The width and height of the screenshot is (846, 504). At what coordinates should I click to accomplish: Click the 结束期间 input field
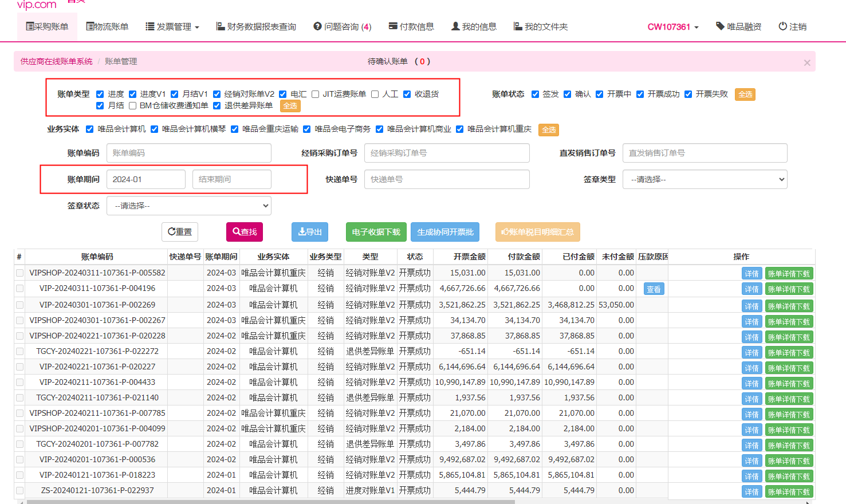coord(231,179)
